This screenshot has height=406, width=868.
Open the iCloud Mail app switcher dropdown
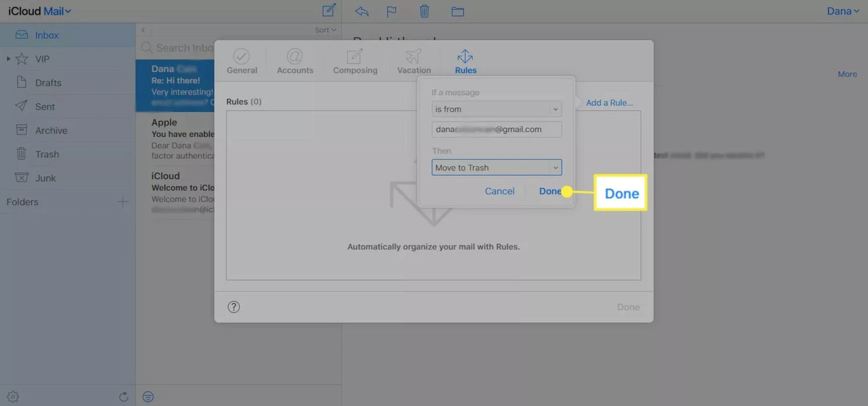coord(40,11)
